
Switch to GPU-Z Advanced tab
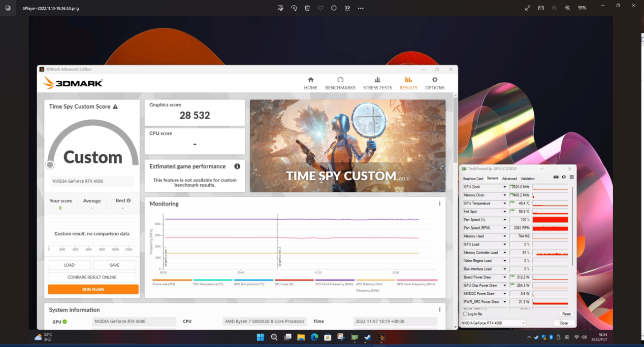(509, 179)
